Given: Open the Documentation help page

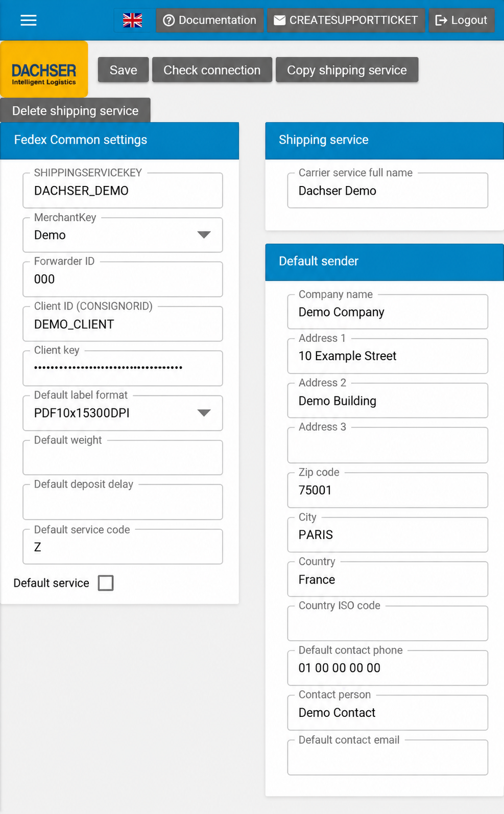Looking at the screenshot, I should (210, 20).
